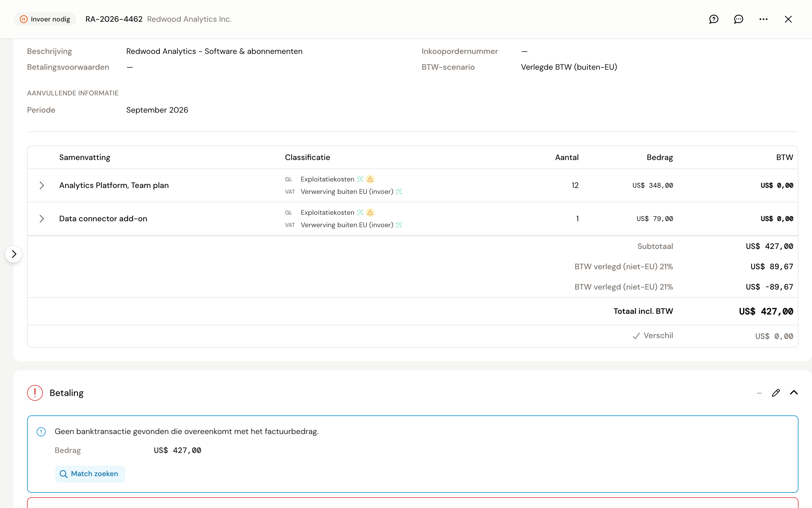This screenshot has width=812, height=508.
Task: Click the BTW column header
Action: (784, 157)
